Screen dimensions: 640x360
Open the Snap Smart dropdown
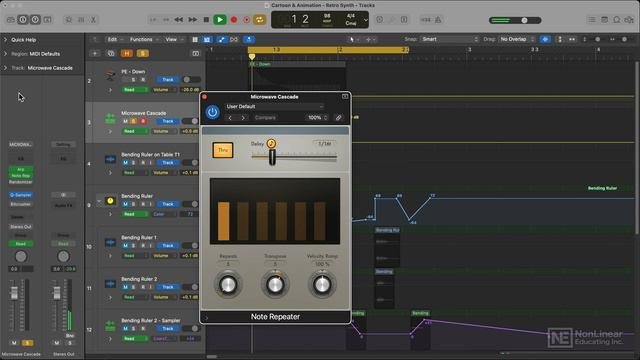pos(449,39)
